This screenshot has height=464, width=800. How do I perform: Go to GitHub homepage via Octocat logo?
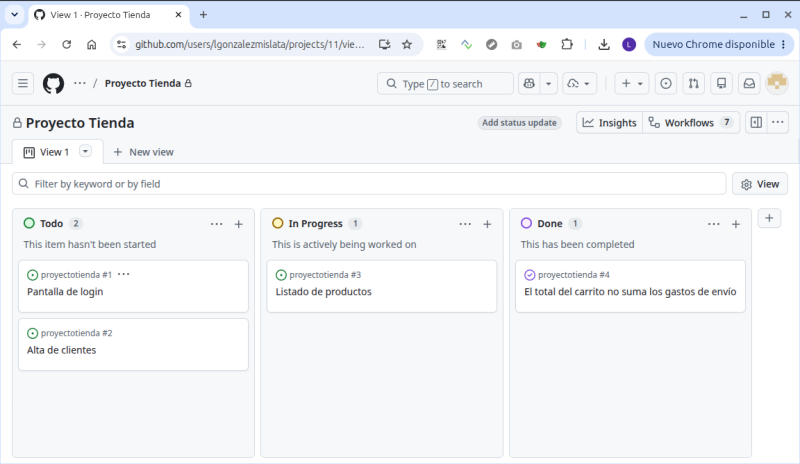click(x=53, y=83)
